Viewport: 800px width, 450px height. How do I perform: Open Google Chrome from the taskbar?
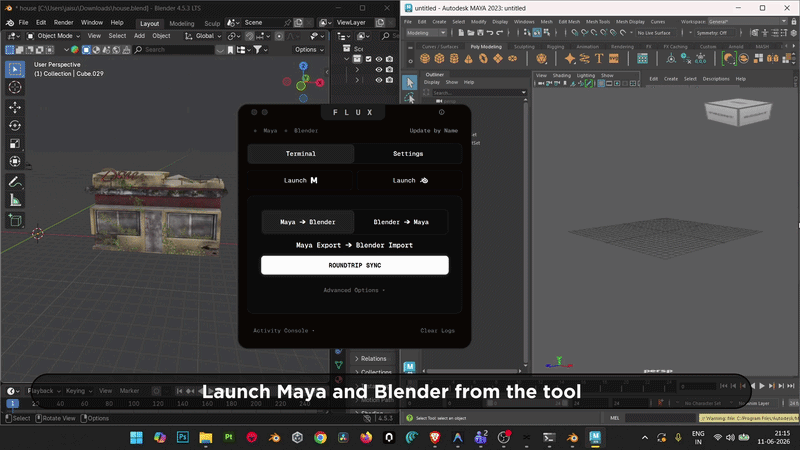point(320,437)
